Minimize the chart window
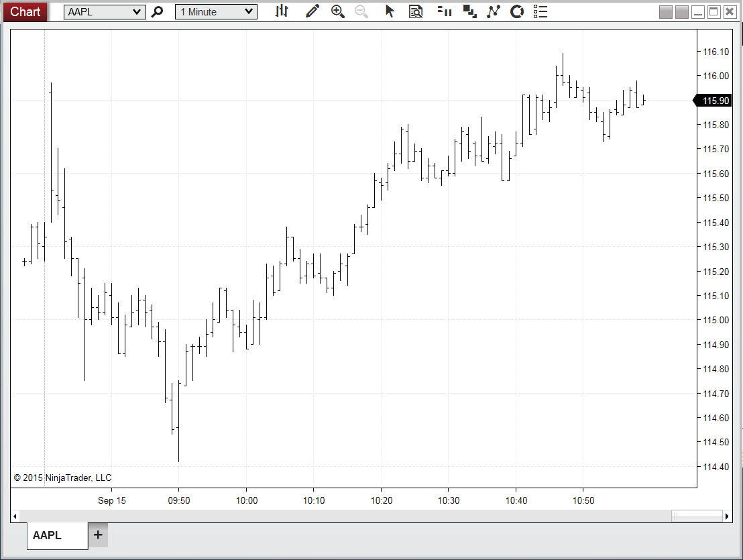The width and height of the screenshot is (743, 560). click(698, 12)
